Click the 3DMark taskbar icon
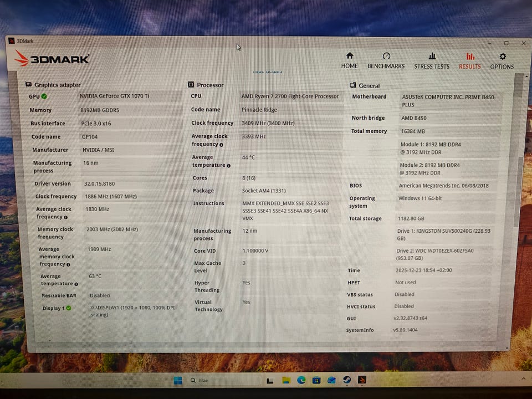532x399 pixels. [362, 380]
